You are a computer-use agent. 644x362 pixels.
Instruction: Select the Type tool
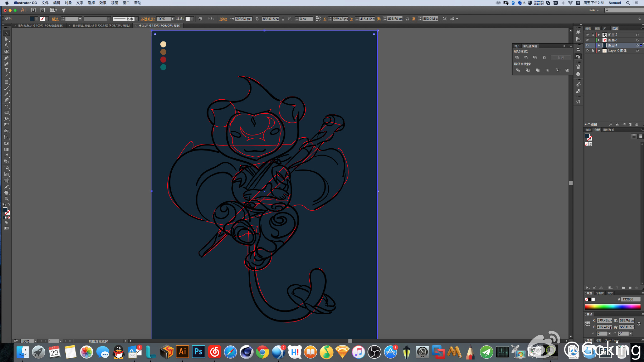point(6,70)
